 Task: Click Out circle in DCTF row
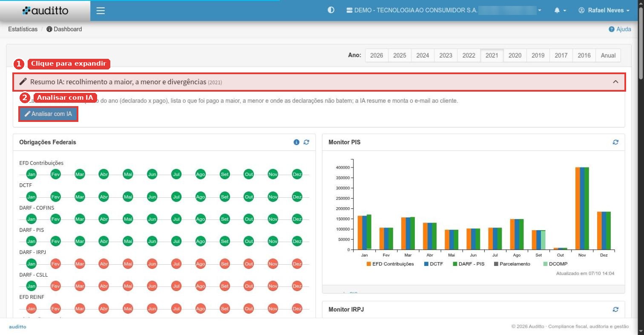tap(249, 196)
